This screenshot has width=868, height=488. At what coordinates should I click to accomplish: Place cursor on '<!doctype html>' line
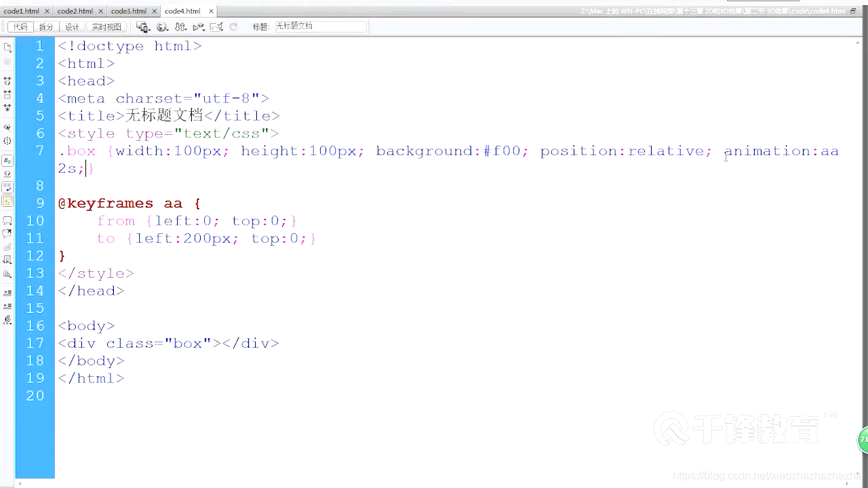pos(130,46)
